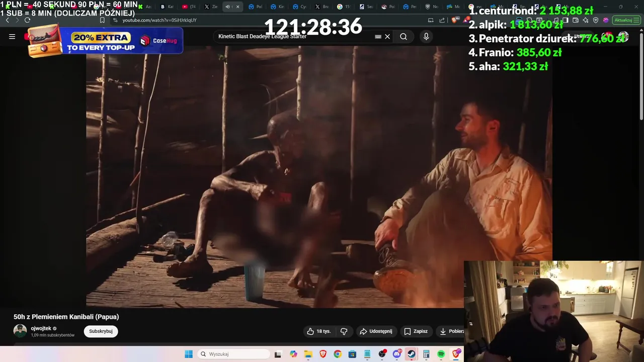Switch to the X 'Bra' browser tab

[321, 7]
